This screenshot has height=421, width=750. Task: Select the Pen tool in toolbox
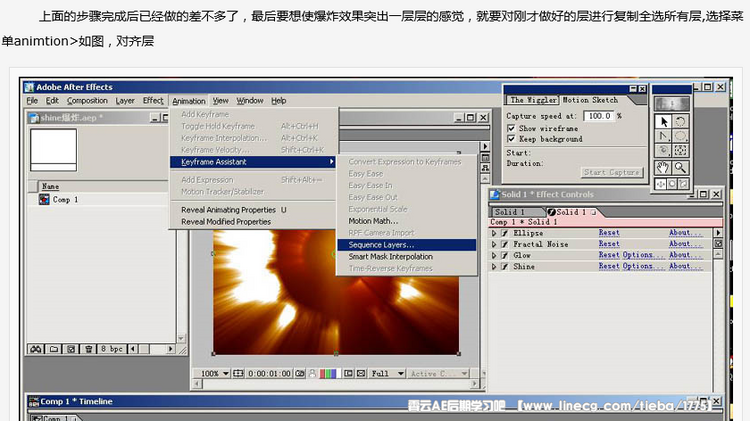click(663, 136)
